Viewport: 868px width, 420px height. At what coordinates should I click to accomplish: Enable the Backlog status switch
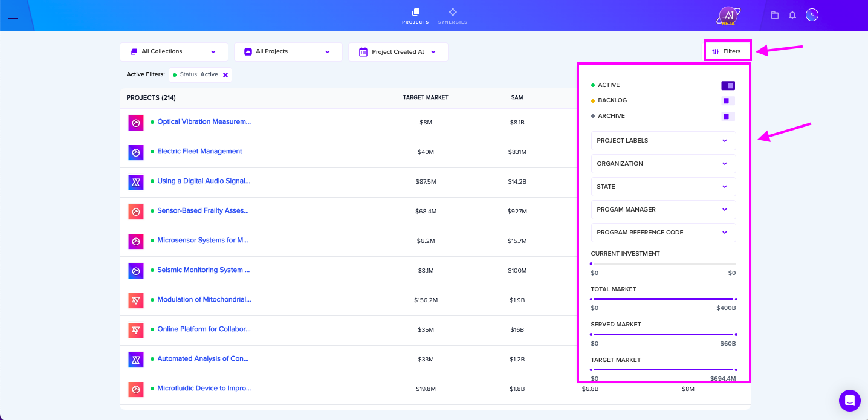pos(728,100)
